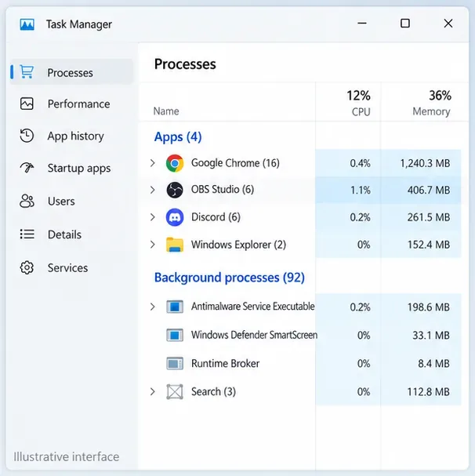Expand Antimalware Service Executable row
This screenshot has width=475, height=476.
153,307
